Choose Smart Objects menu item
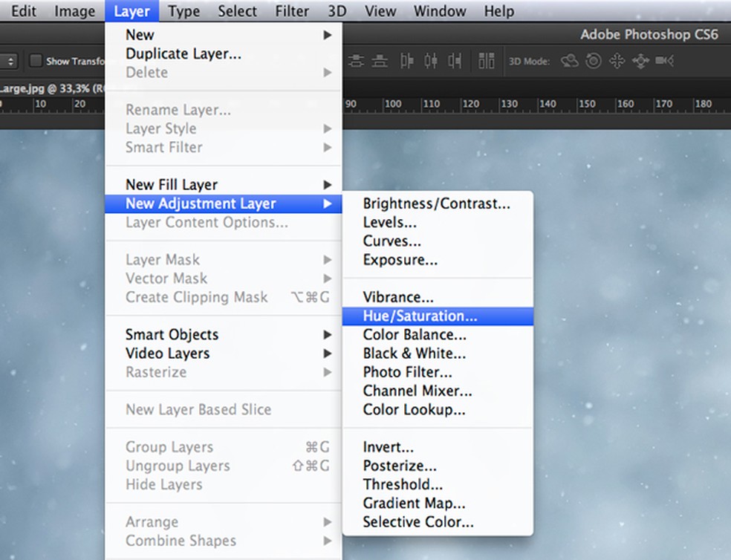This screenshot has height=560, width=731. [x=224, y=335]
